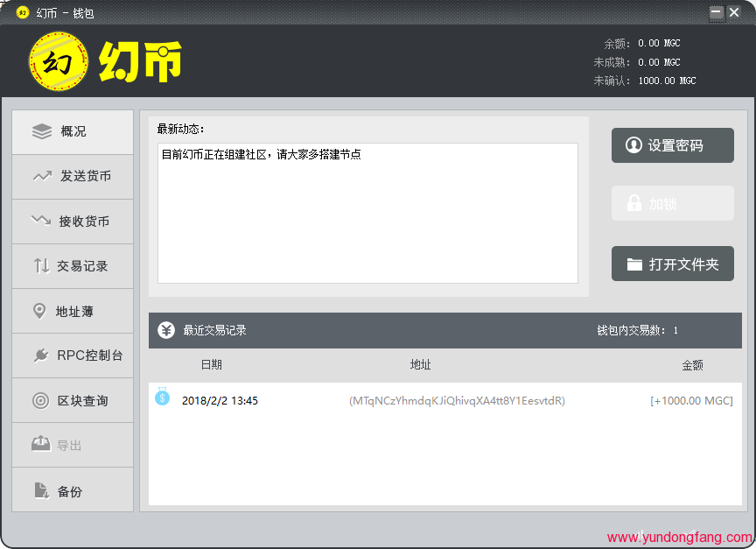Viewport: 756px width, 549px height.
Task: Click the 加锁 lock button
Action: tap(672, 203)
